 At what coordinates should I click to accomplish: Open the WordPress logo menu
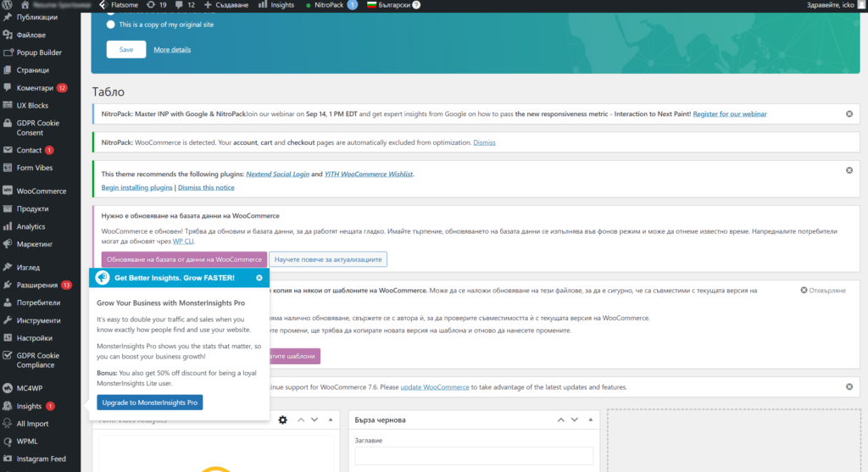click(x=8, y=5)
